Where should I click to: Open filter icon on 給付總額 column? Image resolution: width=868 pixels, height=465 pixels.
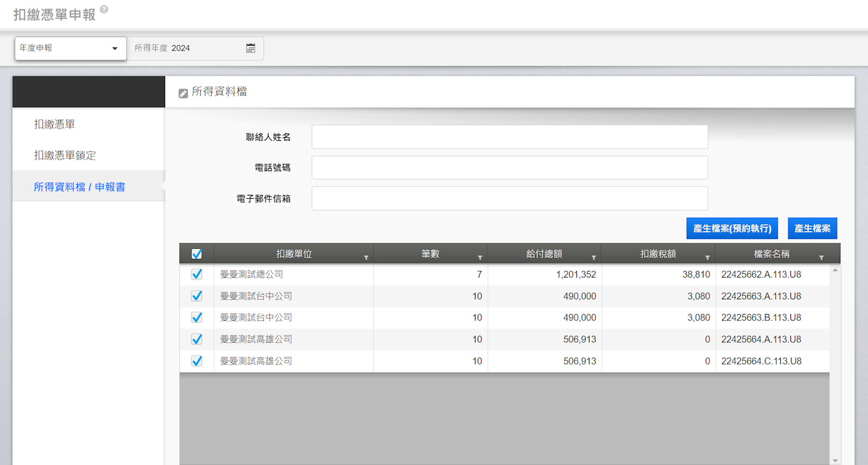tap(594, 257)
